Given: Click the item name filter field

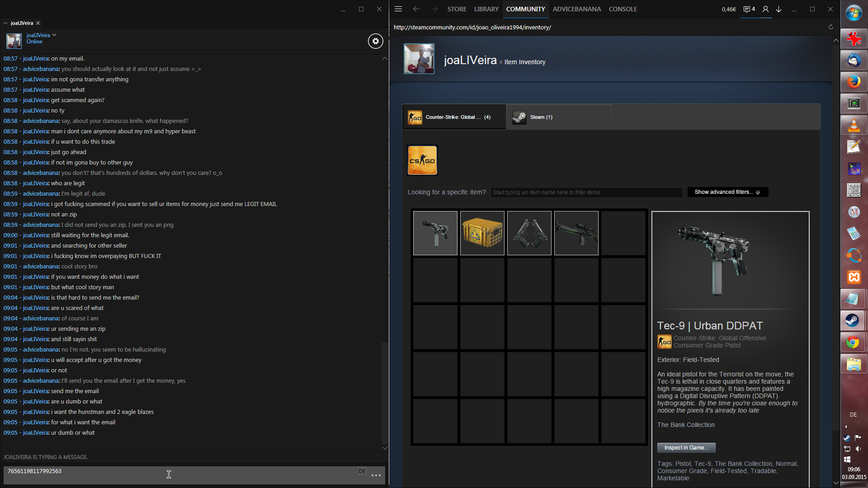Looking at the screenshot, I should coord(586,192).
